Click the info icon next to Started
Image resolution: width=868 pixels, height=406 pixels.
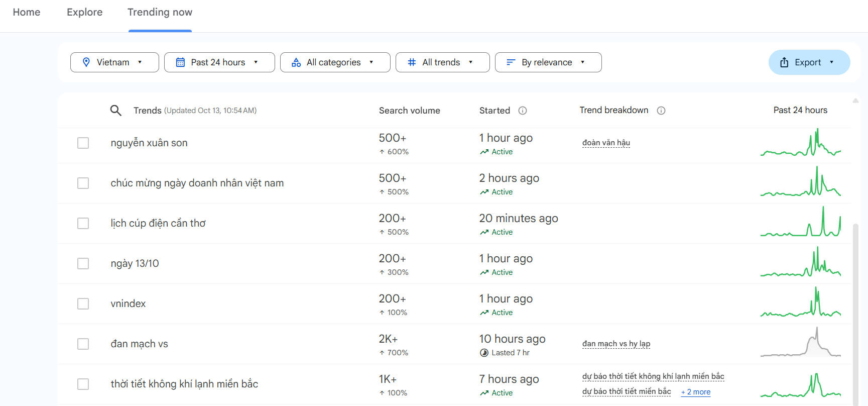tap(523, 111)
